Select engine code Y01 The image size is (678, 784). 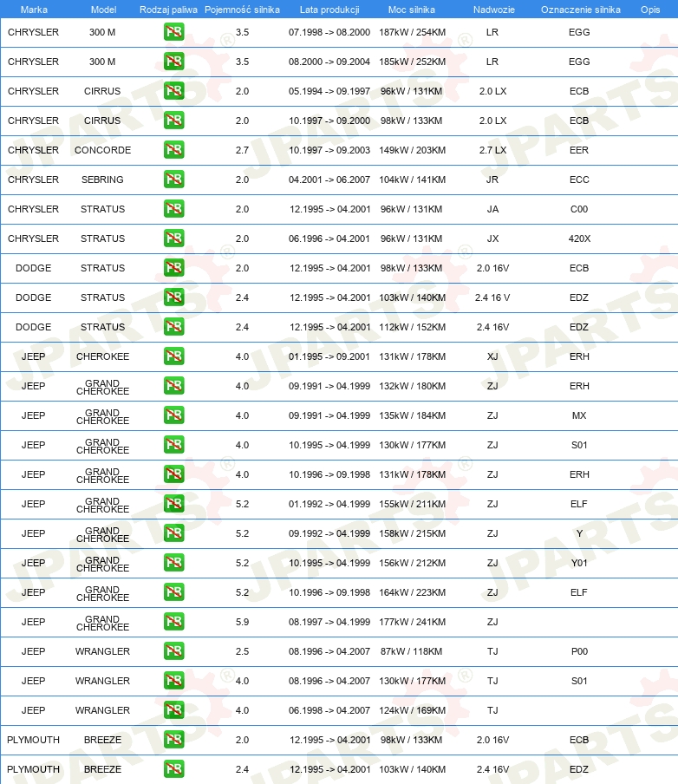click(579, 563)
